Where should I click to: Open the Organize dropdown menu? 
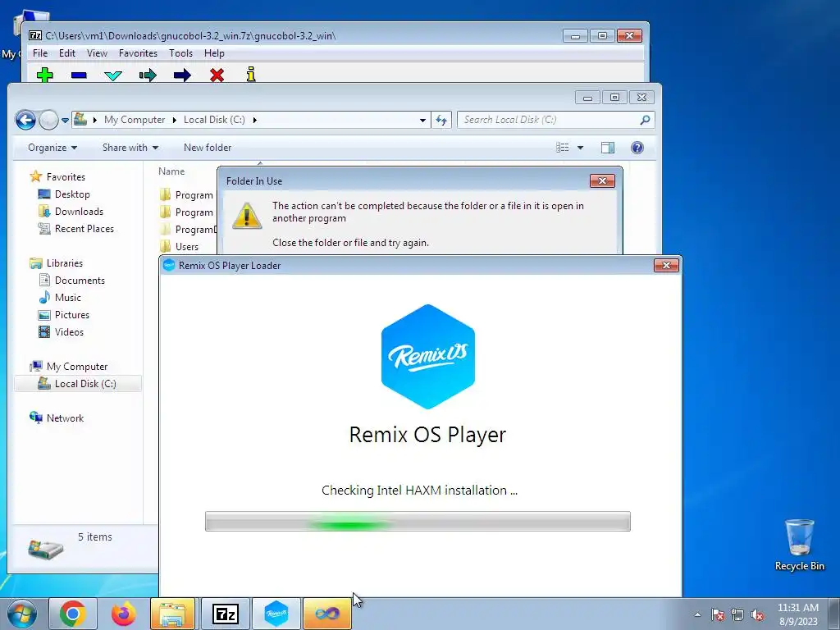coord(52,148)
